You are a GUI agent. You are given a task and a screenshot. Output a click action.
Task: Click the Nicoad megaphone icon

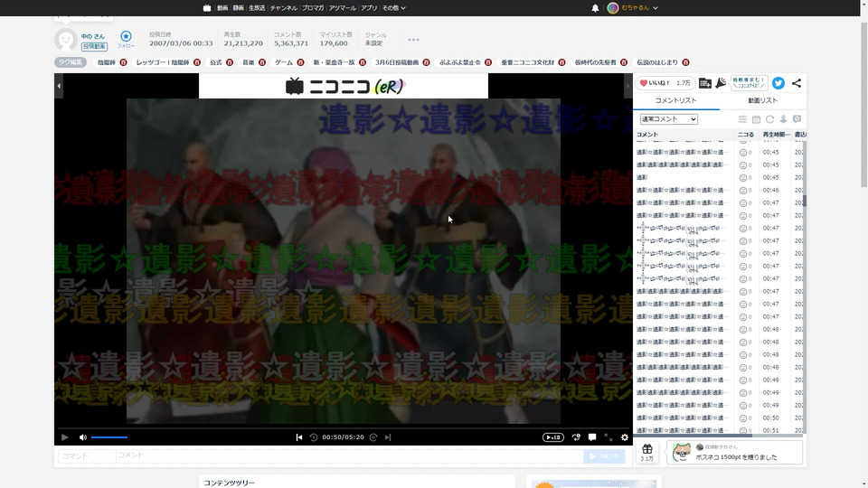[x=721, y=83]
